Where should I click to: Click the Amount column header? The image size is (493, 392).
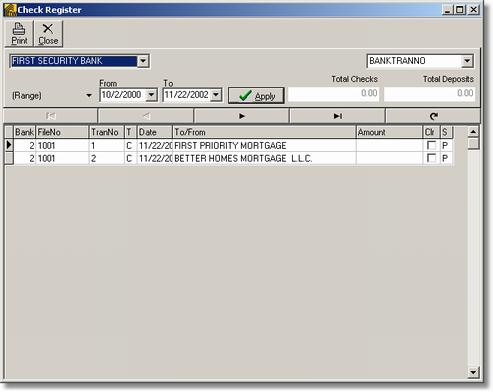389,132
